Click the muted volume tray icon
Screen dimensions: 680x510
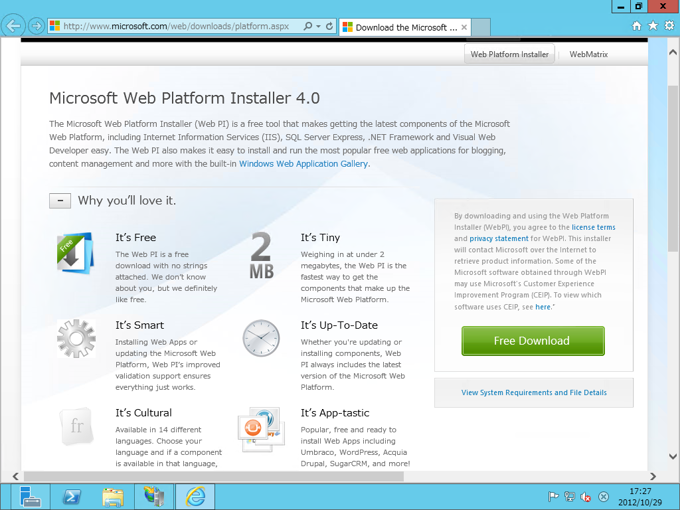click(586, 497)
